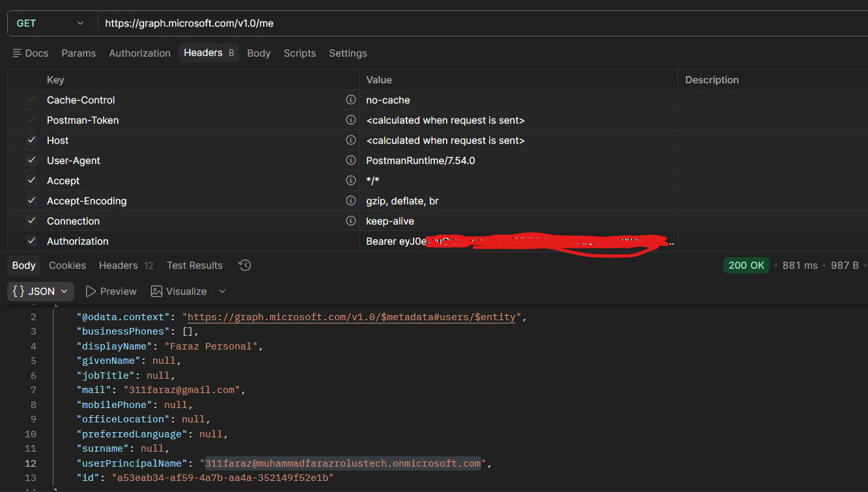Open the Docs tab

point(31,53)
